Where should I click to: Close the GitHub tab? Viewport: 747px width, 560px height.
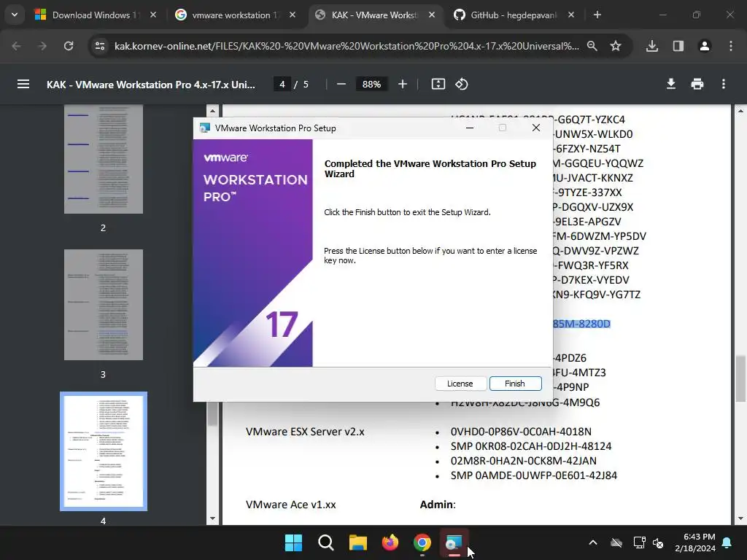pos(570,15)
